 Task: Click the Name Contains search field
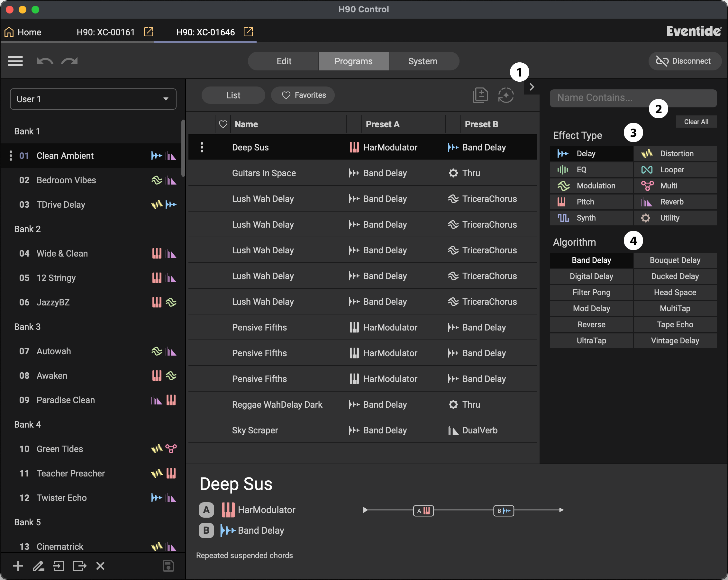pyautogui.click(x=633, y=98)
